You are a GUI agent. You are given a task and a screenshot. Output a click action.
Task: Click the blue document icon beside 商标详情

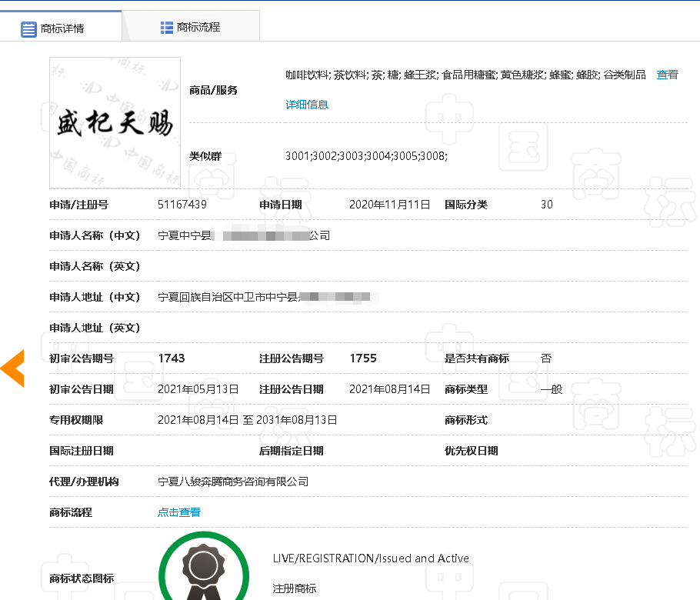pos(28,29)
